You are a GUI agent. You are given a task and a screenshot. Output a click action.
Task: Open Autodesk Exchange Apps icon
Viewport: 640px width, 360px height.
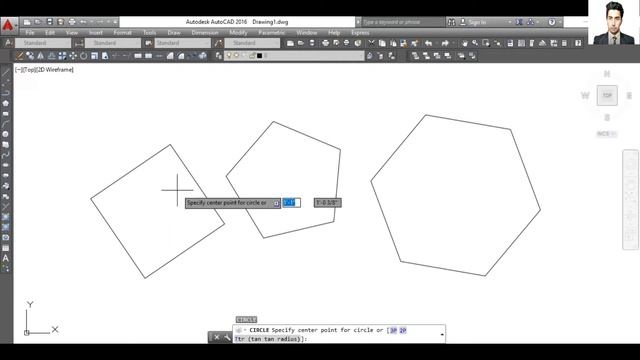[x=519, y=22]
